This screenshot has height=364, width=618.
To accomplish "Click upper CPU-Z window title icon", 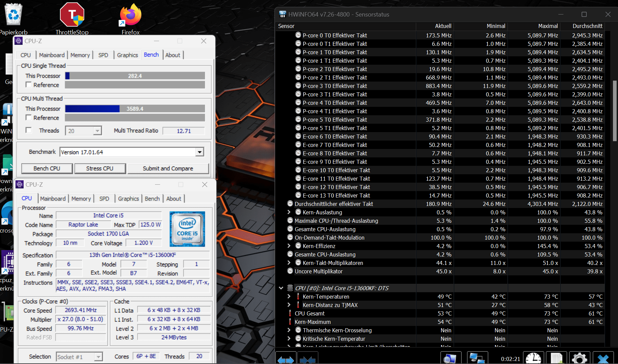I will [x=19, y=41].
